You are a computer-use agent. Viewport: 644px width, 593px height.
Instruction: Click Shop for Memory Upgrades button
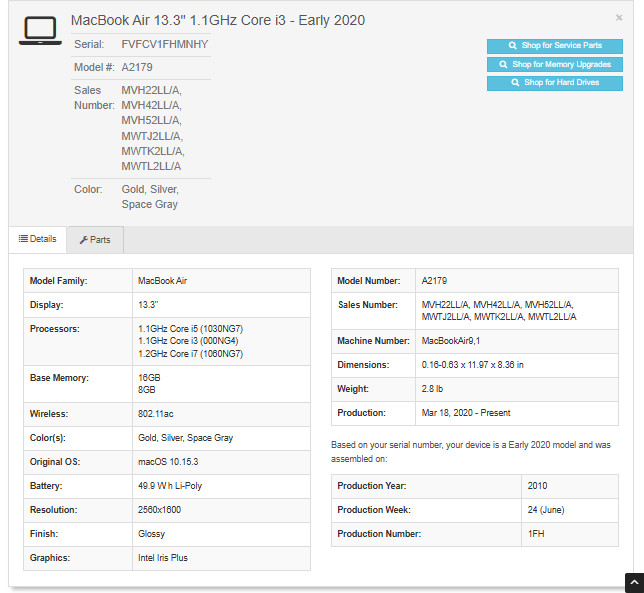pyautogui.click(x=554, y=64)
